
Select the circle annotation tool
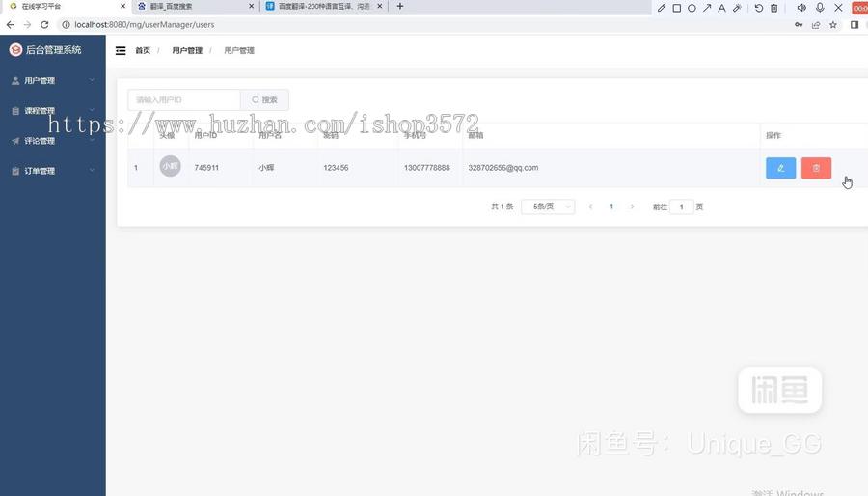[x=692, y=8]
